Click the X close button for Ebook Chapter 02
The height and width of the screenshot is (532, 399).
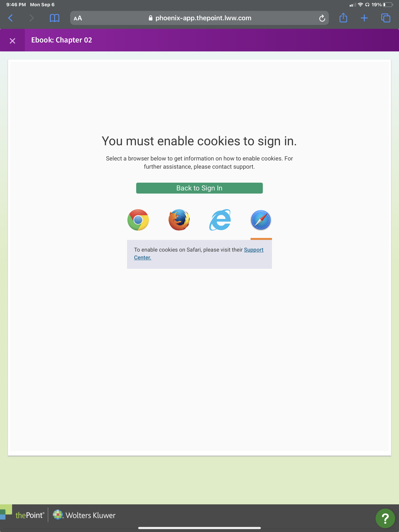click(x=12, y=40)
